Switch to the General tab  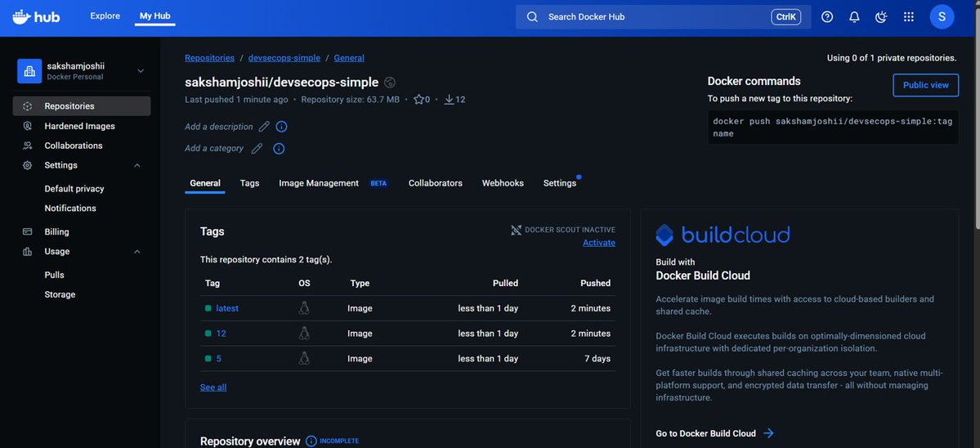point(205,183)
